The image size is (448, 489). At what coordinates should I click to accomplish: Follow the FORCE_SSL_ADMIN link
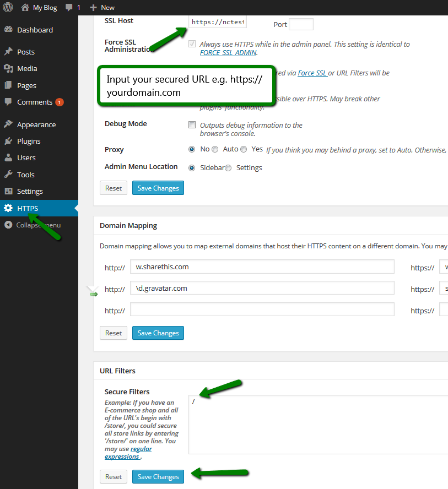[228, 53]
